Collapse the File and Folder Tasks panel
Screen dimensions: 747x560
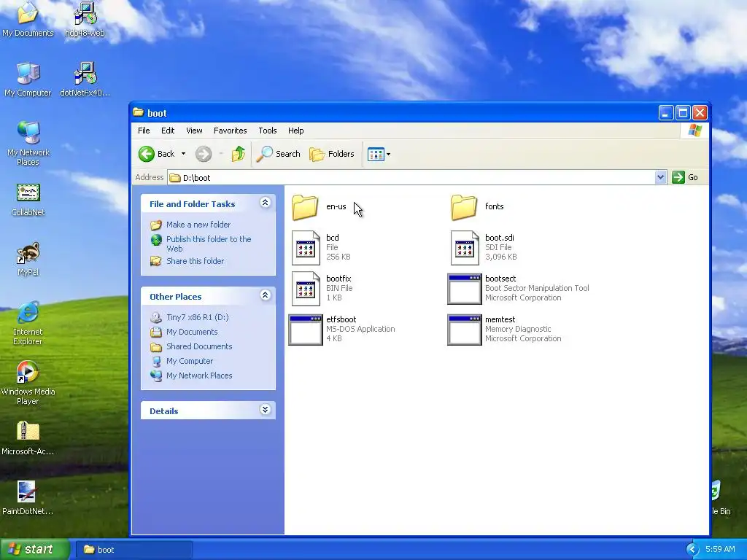[x=266, y=203]
